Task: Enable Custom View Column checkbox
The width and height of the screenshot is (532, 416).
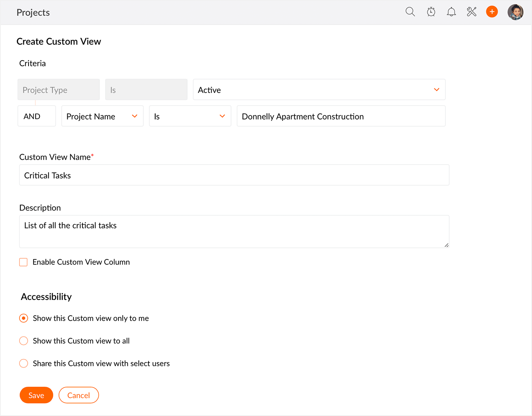Action: (x=23, y=262)
